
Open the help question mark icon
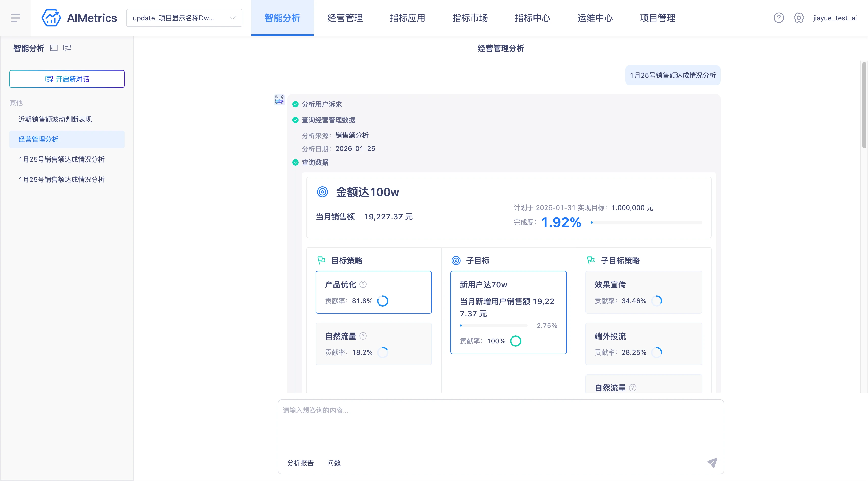778,18
